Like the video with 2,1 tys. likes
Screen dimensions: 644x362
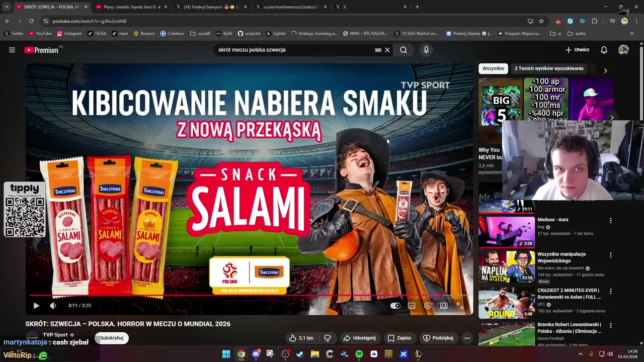point(302,338)
